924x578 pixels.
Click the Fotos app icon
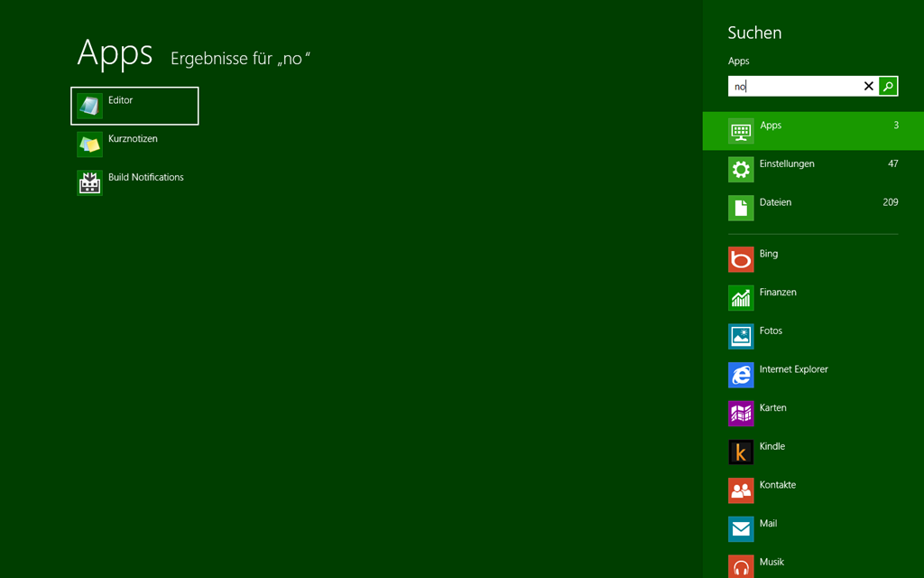(x=741, y=336)
